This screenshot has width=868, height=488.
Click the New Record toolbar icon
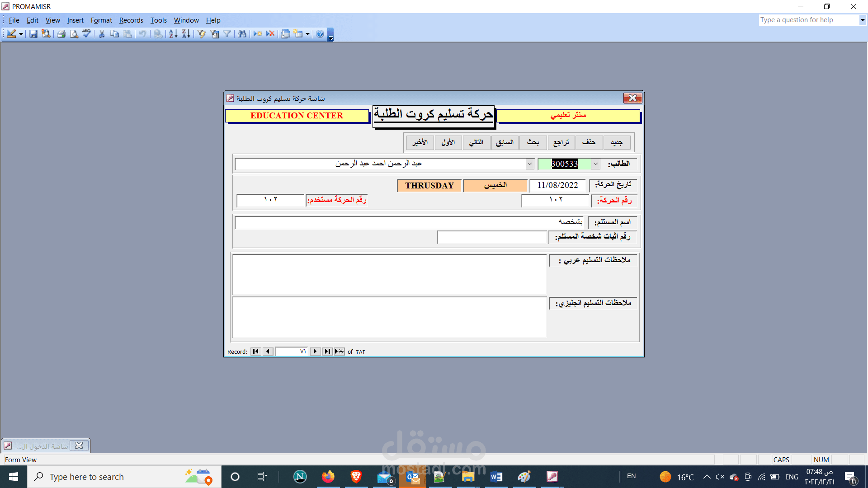coord(258,34)
